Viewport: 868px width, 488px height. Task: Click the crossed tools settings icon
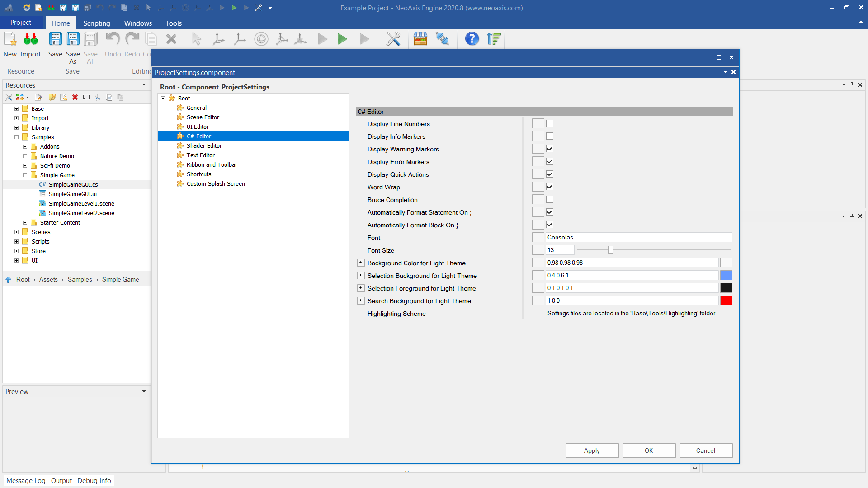coord(393,39)
